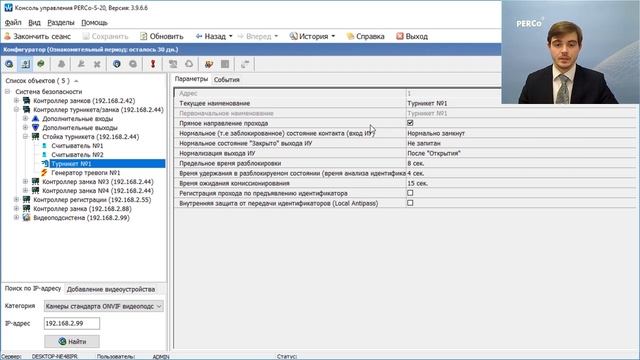Screen dimensions: 640x360
Task: Expand Контроллер замков (192.168.2.42) node
Action: 16,100
